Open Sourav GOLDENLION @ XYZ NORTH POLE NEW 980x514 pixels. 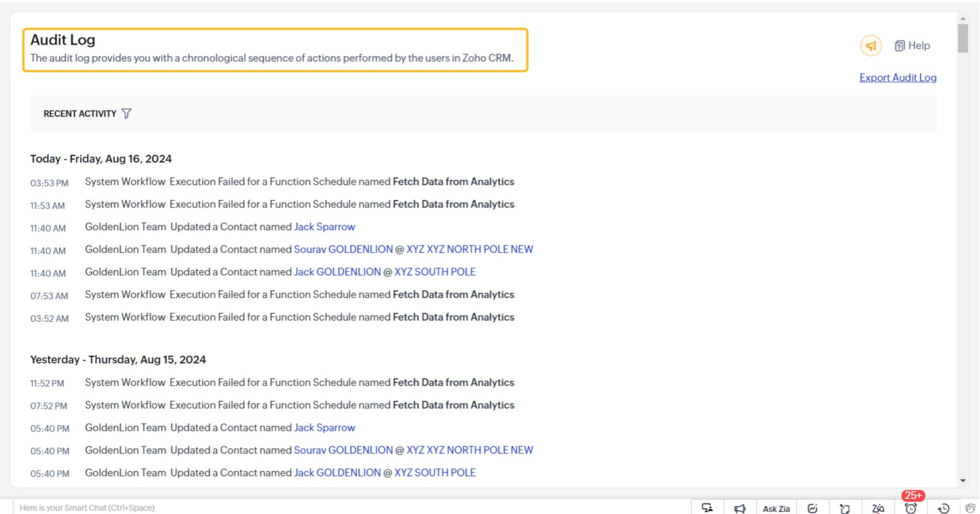click(413, 249)
